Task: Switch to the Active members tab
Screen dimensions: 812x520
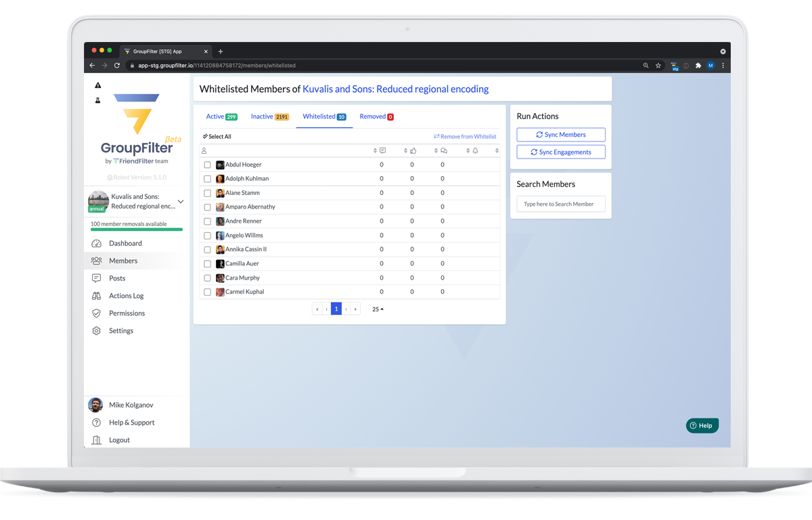Action: click(221, 116)
